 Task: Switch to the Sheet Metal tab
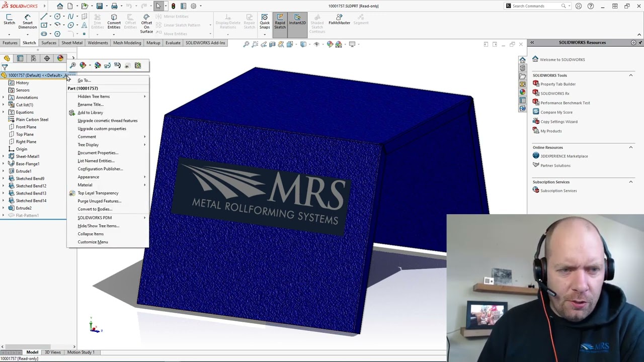point(72,43)
